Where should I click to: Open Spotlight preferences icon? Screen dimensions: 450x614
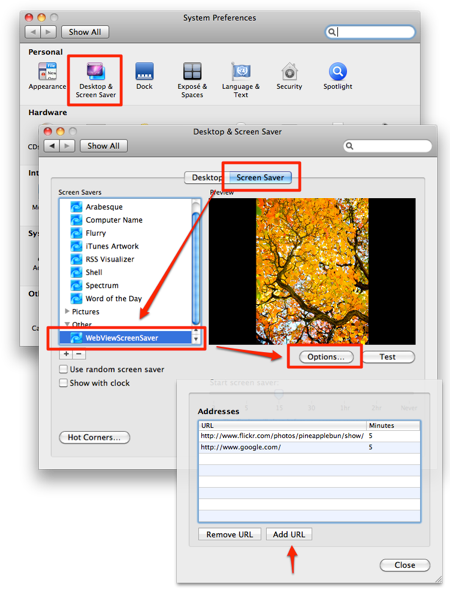coord(338,72)
